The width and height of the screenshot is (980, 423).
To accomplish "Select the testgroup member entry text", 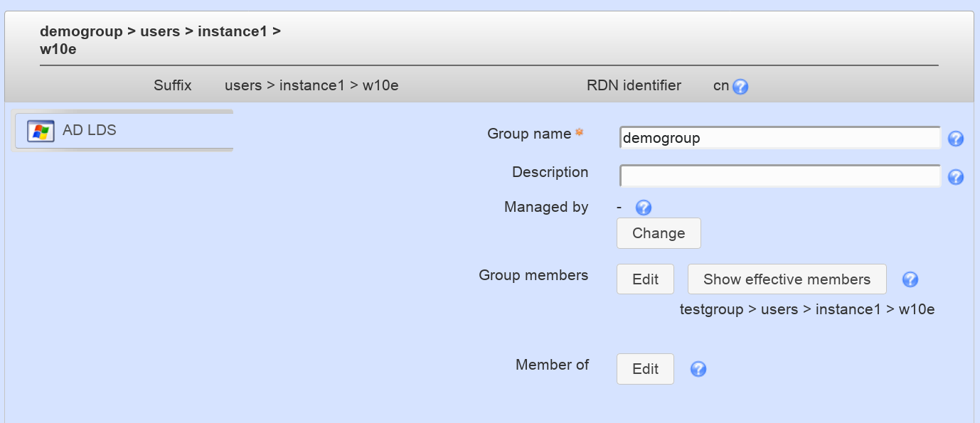I will [x=806, y=310].
